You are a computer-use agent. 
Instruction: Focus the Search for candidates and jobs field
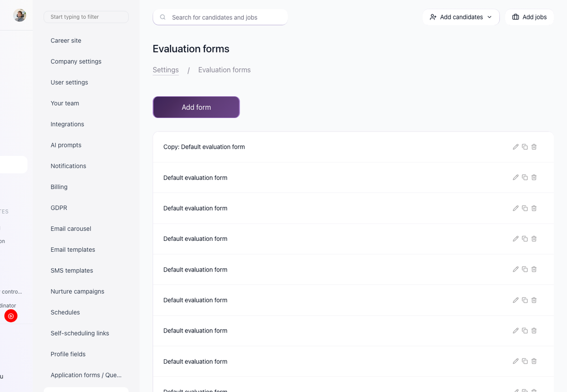[x=220, y=17]
